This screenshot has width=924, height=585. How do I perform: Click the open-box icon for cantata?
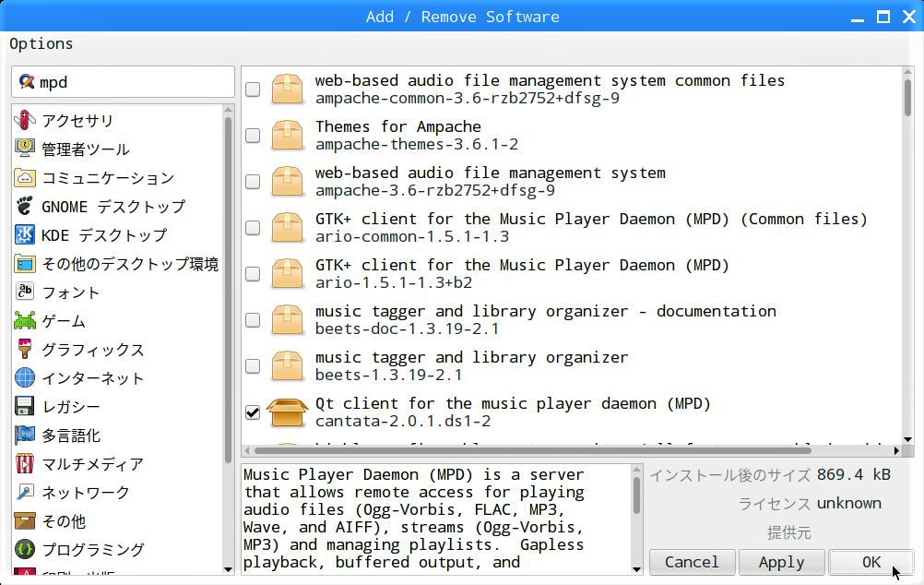[x=287, y=412]
